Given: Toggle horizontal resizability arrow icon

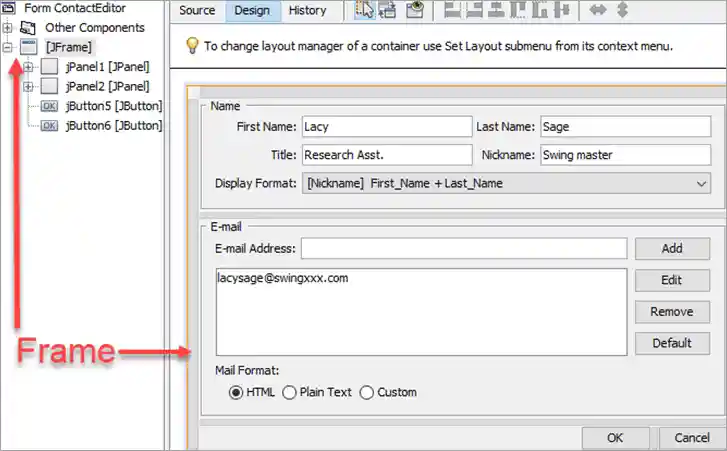Looking at the screenshot, I should click(598, 10).
